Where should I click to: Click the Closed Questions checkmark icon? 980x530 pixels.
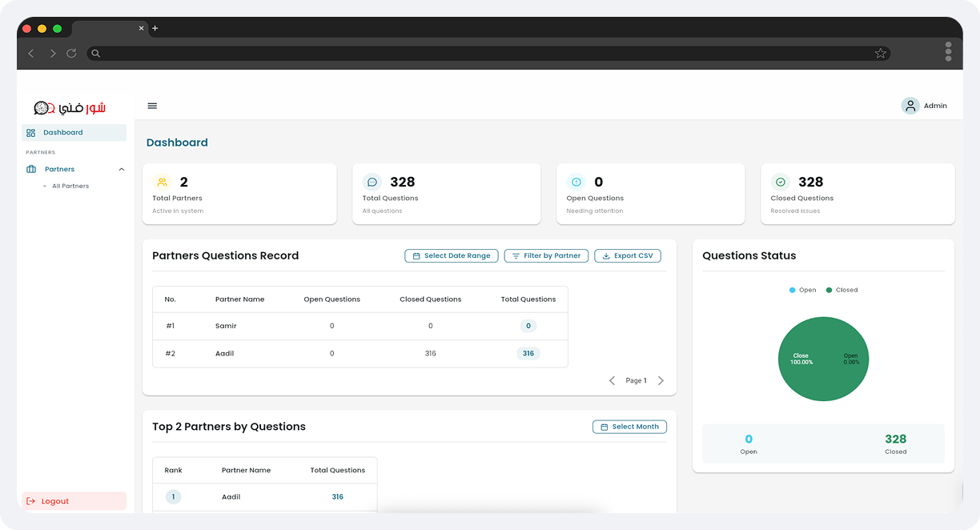[x=781, y=182]
